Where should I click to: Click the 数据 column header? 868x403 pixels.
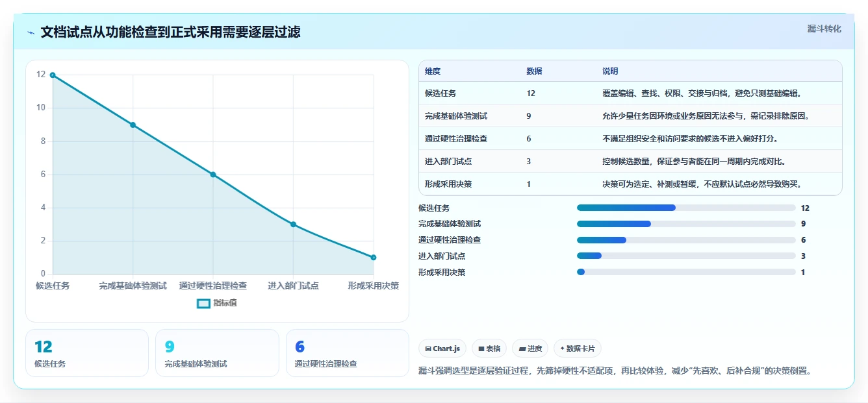click(534, 71)
